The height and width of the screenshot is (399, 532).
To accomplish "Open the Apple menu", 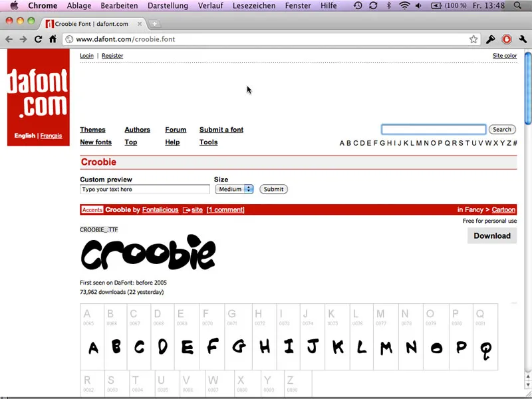I will tap(14, 5).
